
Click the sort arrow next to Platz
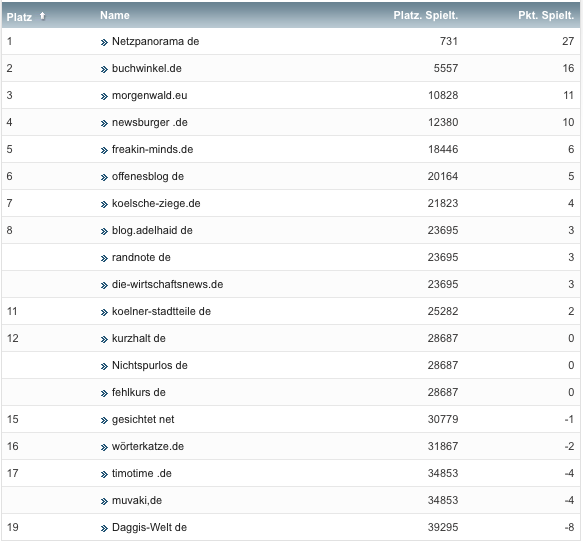click(x=42, y=16)
